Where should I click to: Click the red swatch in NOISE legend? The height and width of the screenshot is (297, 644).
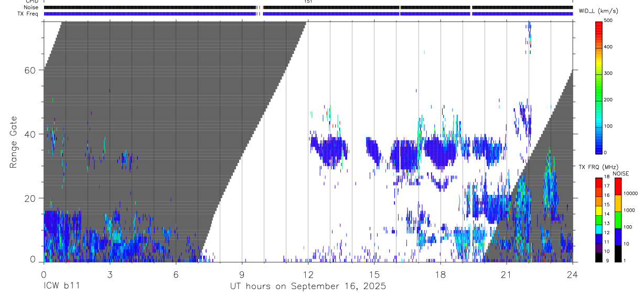click(618, 186)
